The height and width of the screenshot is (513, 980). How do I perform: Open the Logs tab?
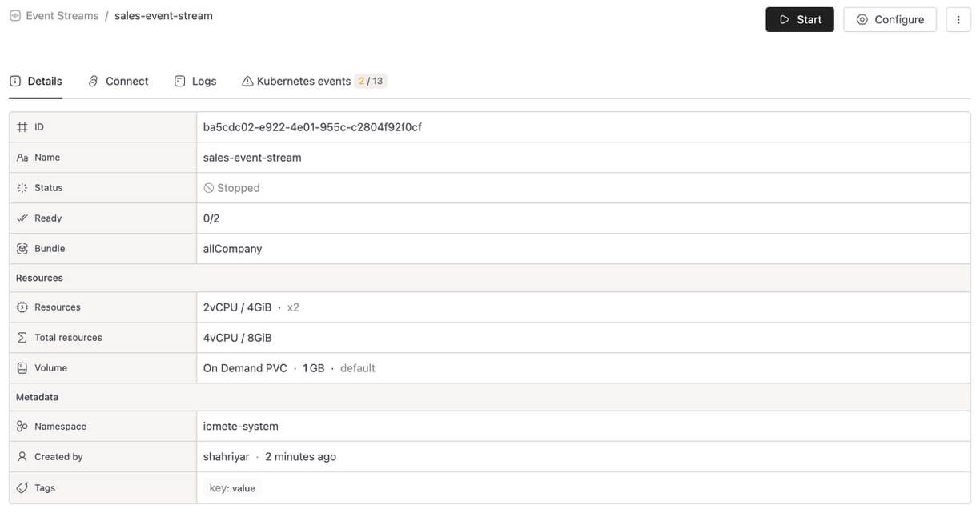[x=195, y=82]
